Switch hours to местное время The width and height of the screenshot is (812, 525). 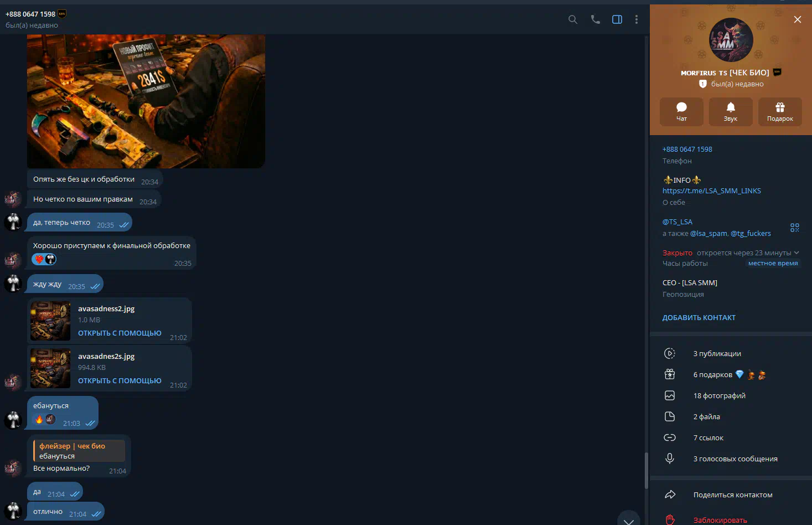[773, 264]
